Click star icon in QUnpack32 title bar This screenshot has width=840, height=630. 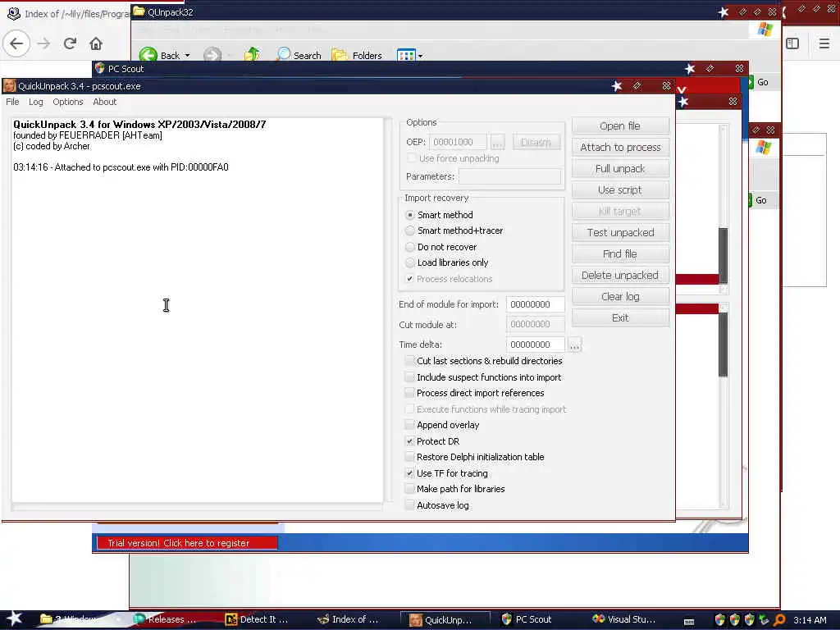pos(724,11)
